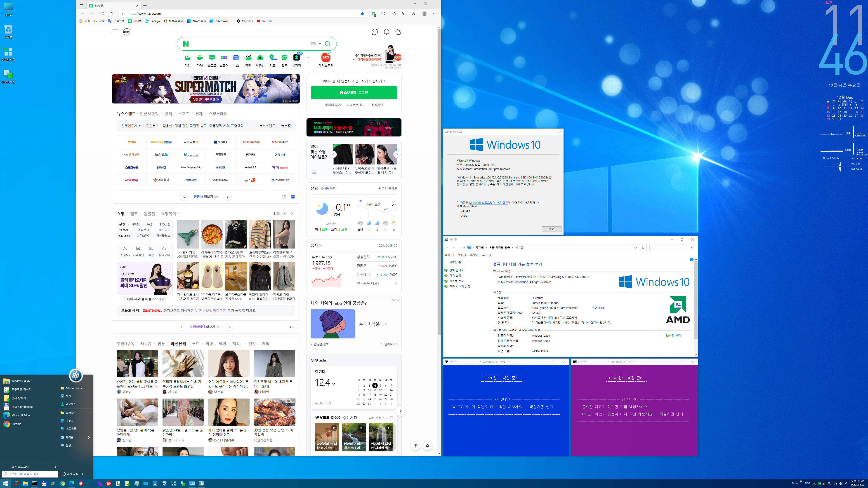Show more Naver shortcut services
868x488 pixels.
[308, 58]
